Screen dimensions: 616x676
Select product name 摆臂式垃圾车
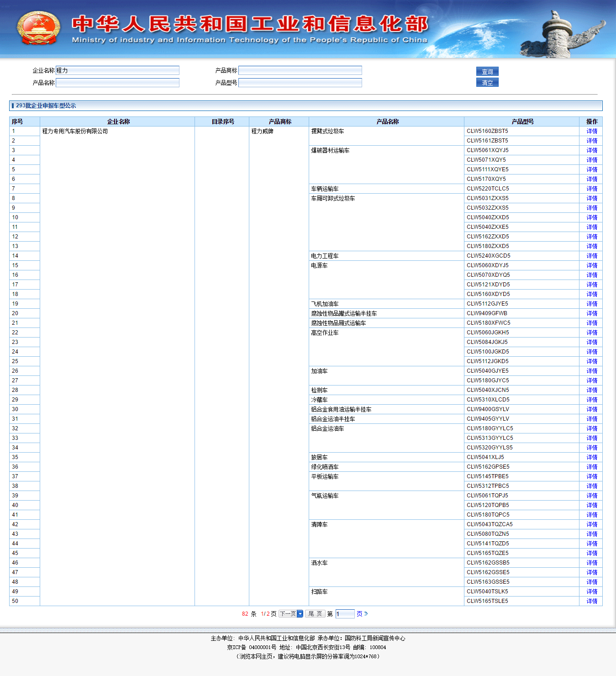click(327, 131)
